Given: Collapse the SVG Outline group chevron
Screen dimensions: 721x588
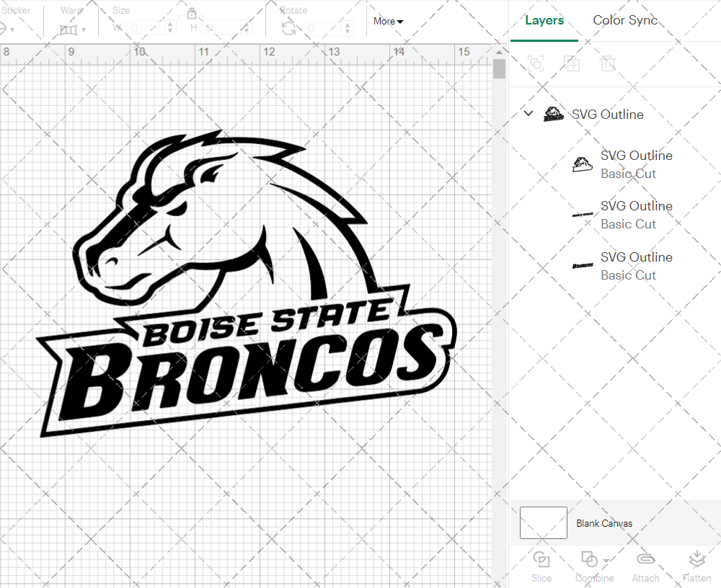Looking at the screenshot, I should point(528,113).
